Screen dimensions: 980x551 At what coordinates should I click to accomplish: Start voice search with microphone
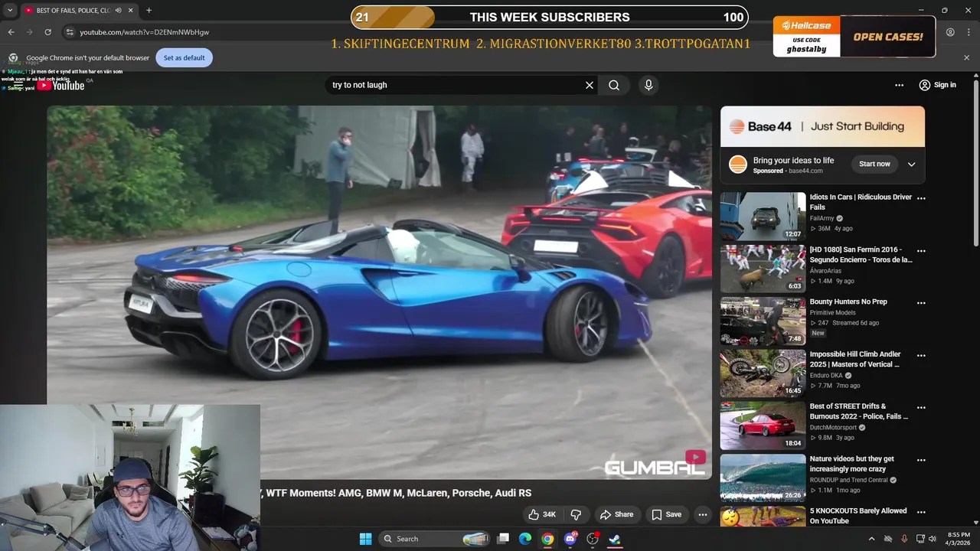coord(648,85)
